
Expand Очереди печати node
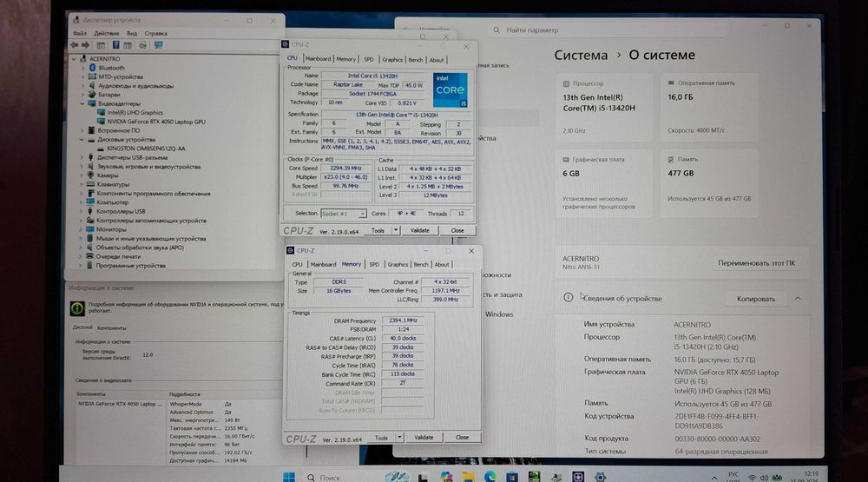point(81,256)
